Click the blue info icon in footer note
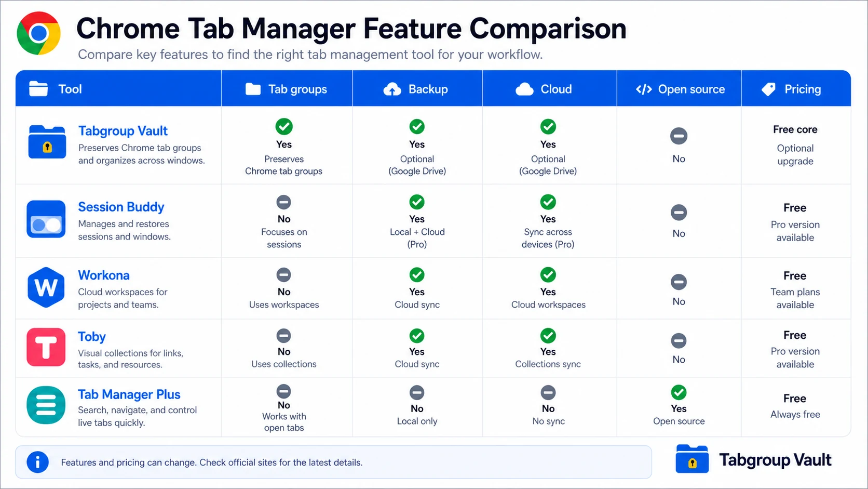This screenshot has height=489, width=868. click(x=37, y=462)
